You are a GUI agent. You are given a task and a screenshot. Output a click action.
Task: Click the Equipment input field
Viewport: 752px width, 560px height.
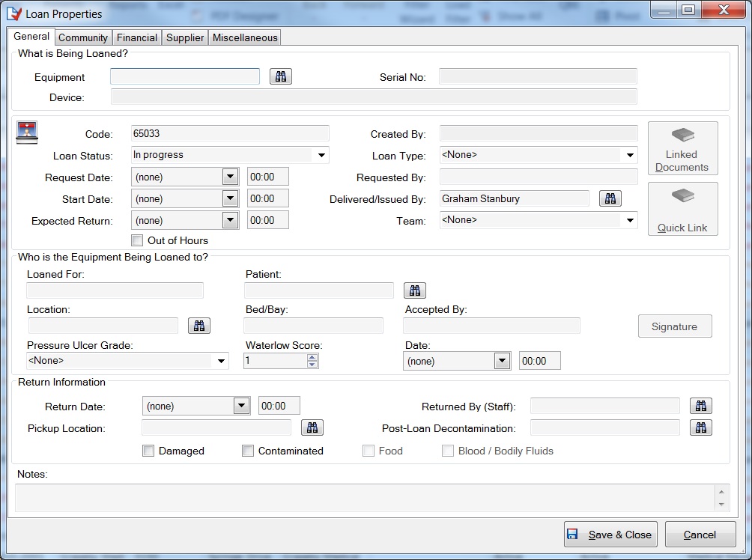coord(185,76)
